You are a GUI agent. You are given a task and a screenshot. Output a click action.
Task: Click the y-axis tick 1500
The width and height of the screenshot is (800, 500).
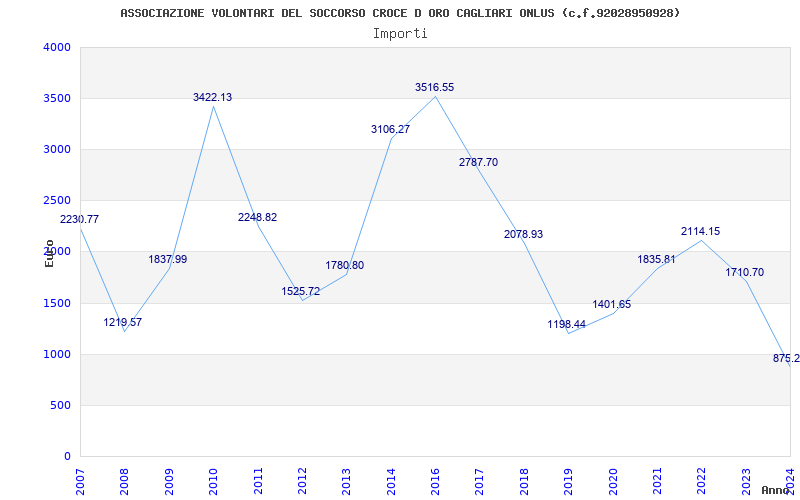pyautogui.click(x=57, y=304)
